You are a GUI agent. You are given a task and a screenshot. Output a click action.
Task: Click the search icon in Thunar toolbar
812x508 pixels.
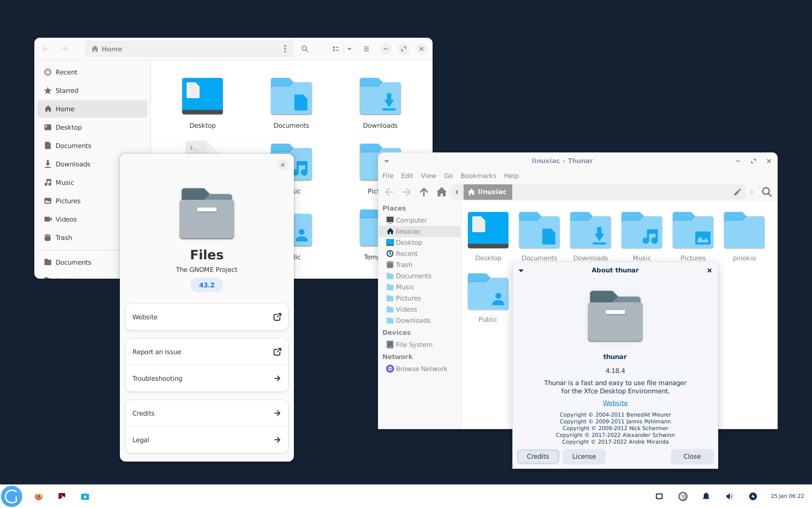point(767,192)
